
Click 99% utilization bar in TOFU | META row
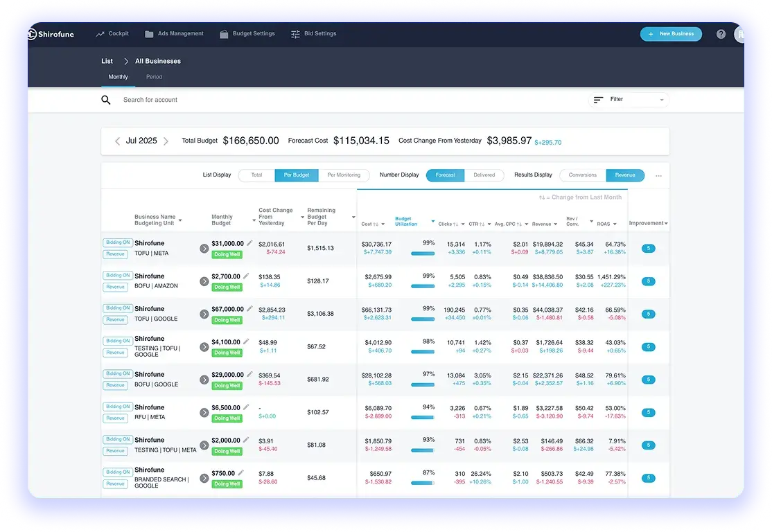coord(423,254)
